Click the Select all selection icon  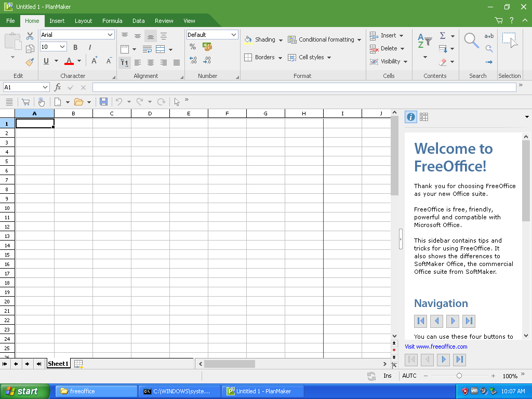click(510, 41)
